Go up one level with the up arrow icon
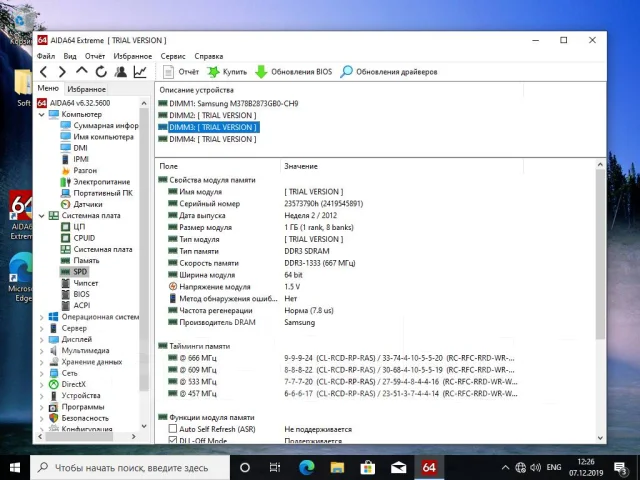This screenshot has height=480, width=640. (82, 71)
